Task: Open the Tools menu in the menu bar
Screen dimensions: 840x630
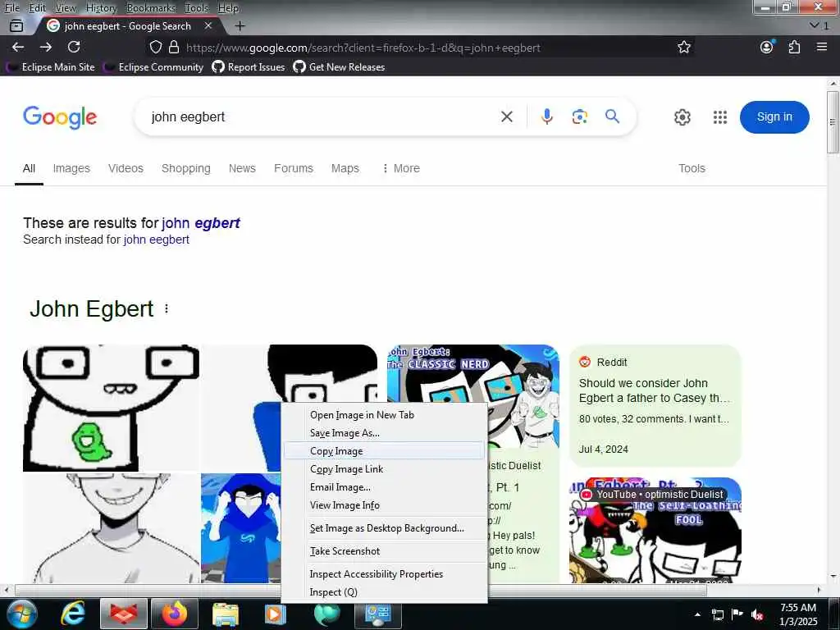Action: point(196,8)
